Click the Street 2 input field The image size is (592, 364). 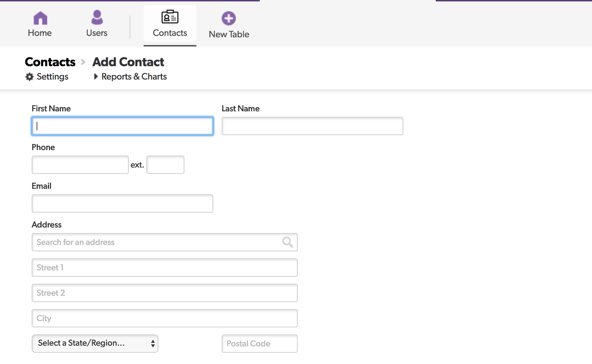(165, 293)
